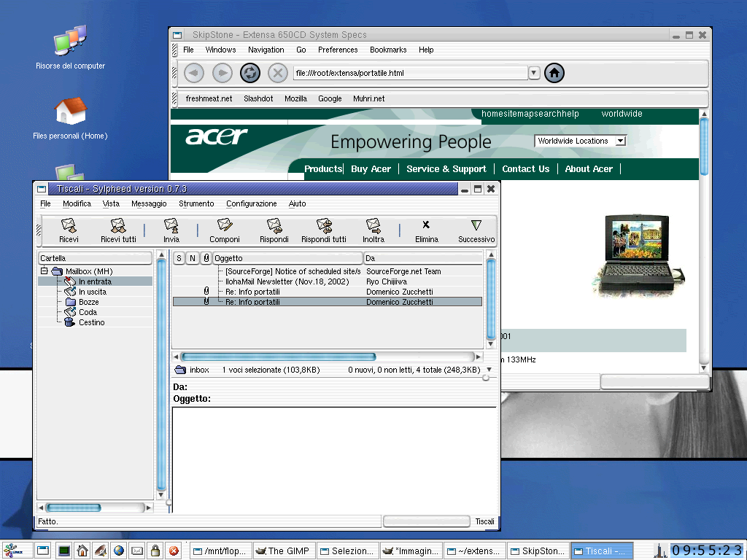Select the In uscita folder
This screenshot has height=560, width=747.
click(x=93, y=292)
